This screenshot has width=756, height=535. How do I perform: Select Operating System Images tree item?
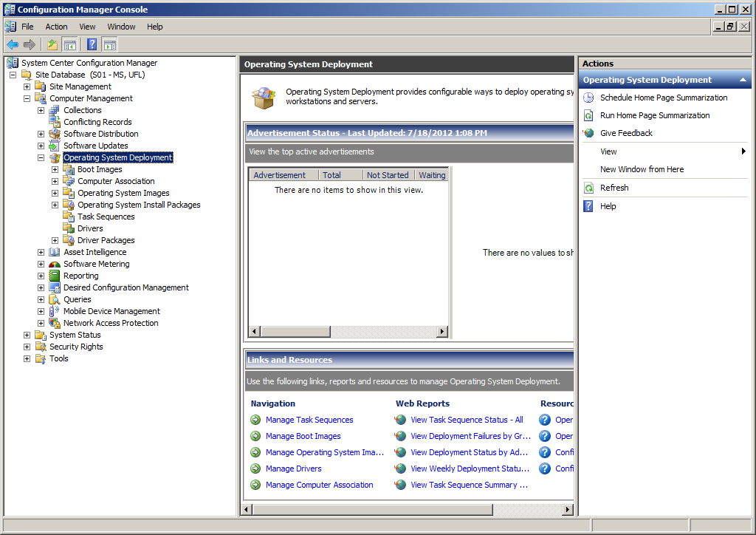tap(123, 193)
